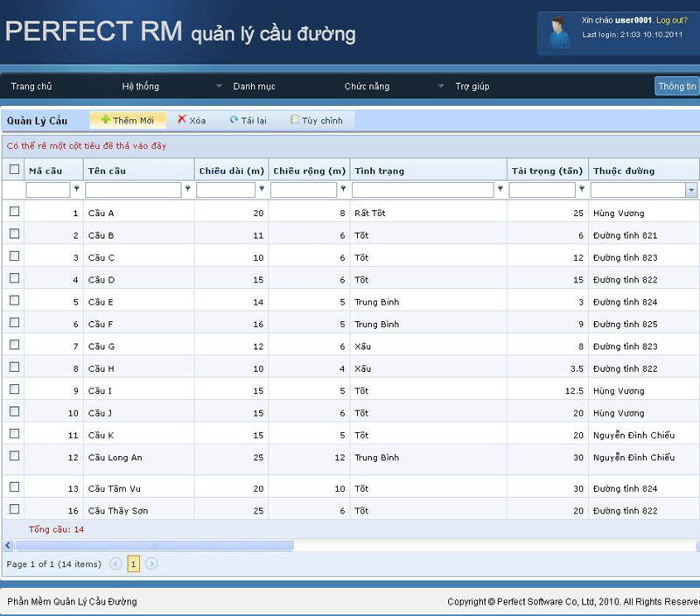The height and width of the screenshot is (616, 700).
Task: Open the Thuộc đường filter dropdown arrow
Action: pyautogui.click(x=691, y=190)
